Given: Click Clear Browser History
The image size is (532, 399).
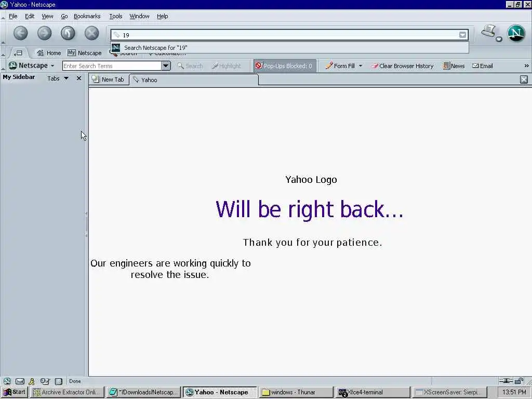Looking at the screenshot, I should click(x=402, y=66).
